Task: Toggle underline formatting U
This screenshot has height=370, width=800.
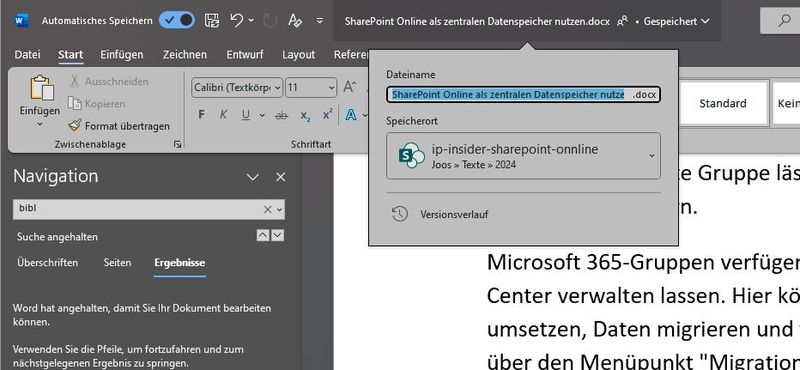Action: coord(246,115)
